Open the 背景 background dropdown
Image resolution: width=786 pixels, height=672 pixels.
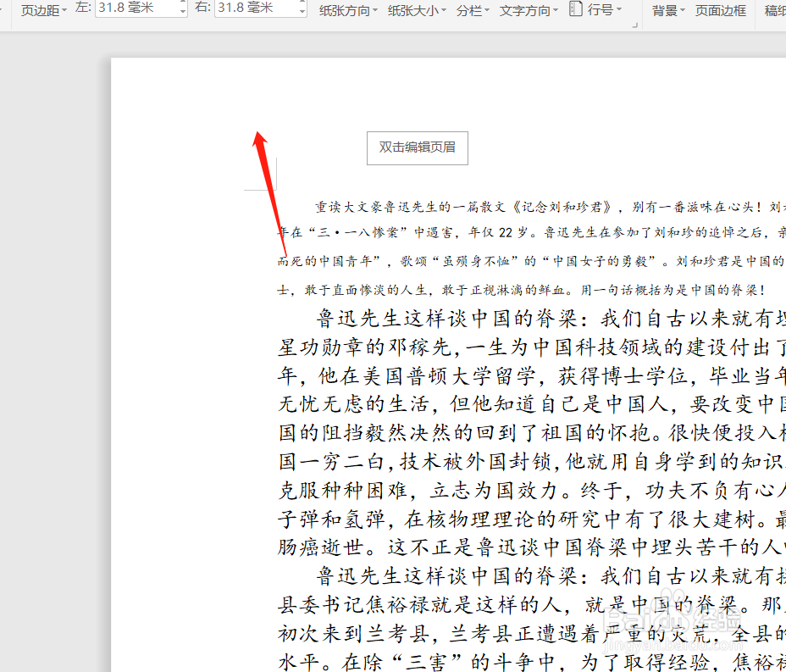[667, 11]
